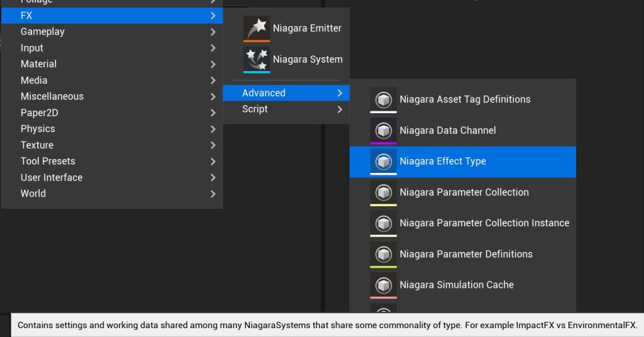Expand the Material category chevron
644x337 pixels.
click(213, 64)
